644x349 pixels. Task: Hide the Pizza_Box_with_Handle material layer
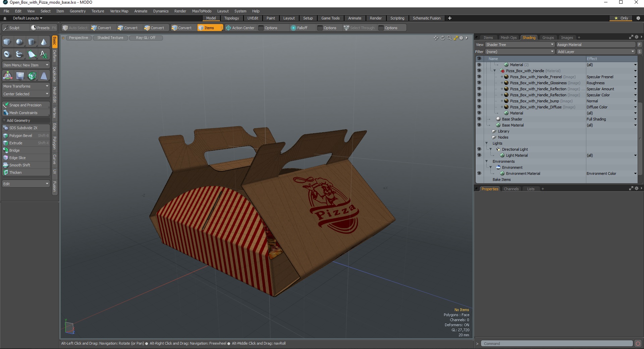click(479, 71)
